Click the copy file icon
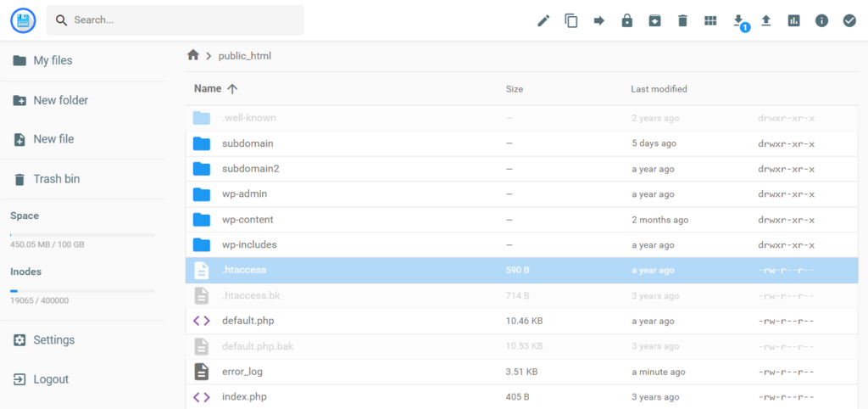This screenshot has height=409, width=868. 571,21
